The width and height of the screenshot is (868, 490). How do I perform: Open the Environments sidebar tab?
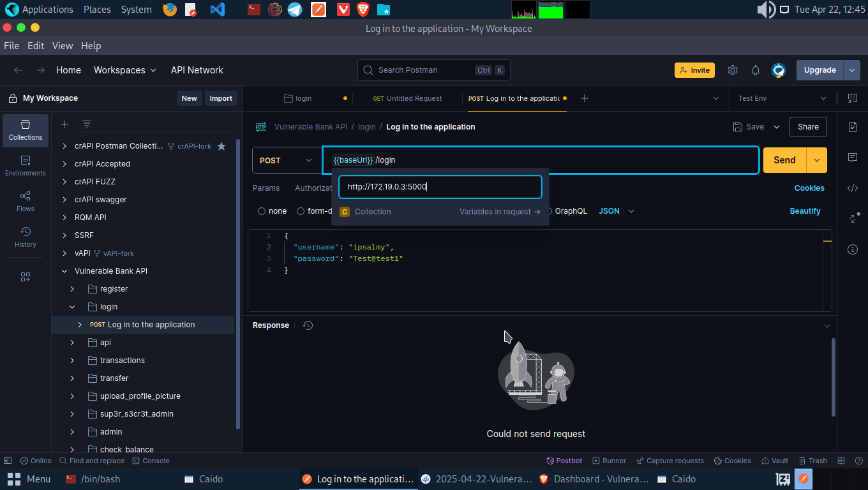[26, 166]
